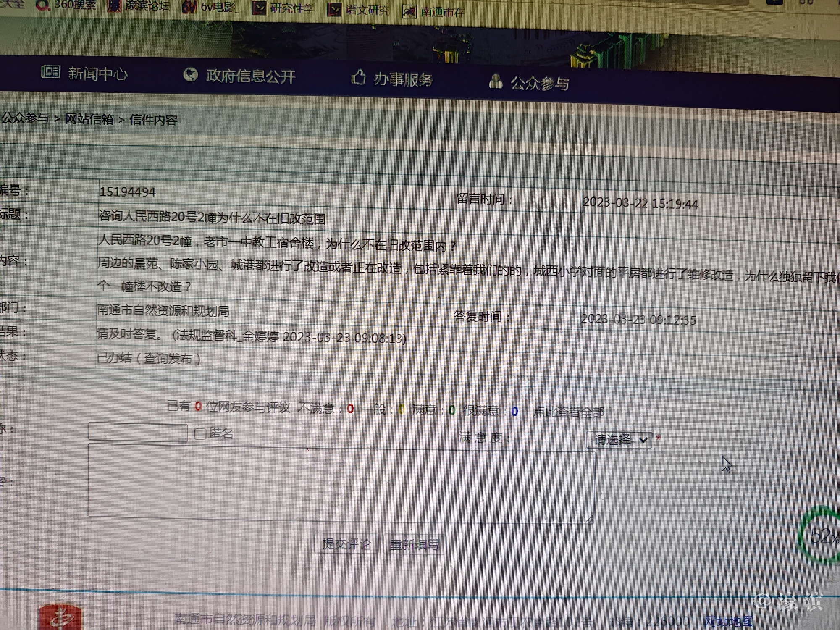The height and width of the screenshot is (630, 840).
Task: Click the thumbs-up icon beside 办事服务
Action: pos(358,77)
